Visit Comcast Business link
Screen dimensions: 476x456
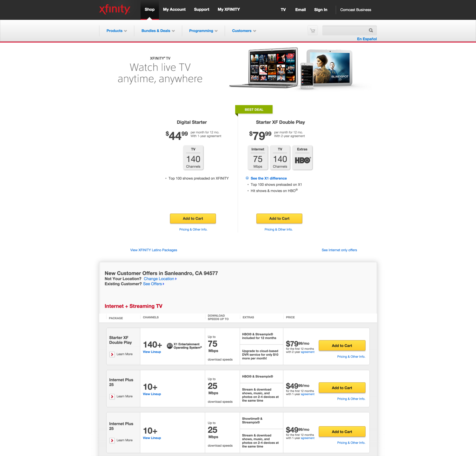coord(355,10)
